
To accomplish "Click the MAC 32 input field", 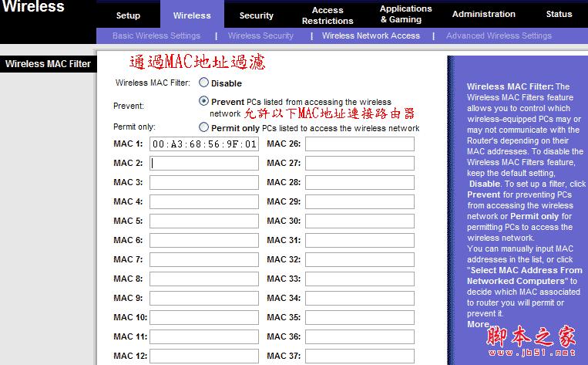I will coord(360,259).
